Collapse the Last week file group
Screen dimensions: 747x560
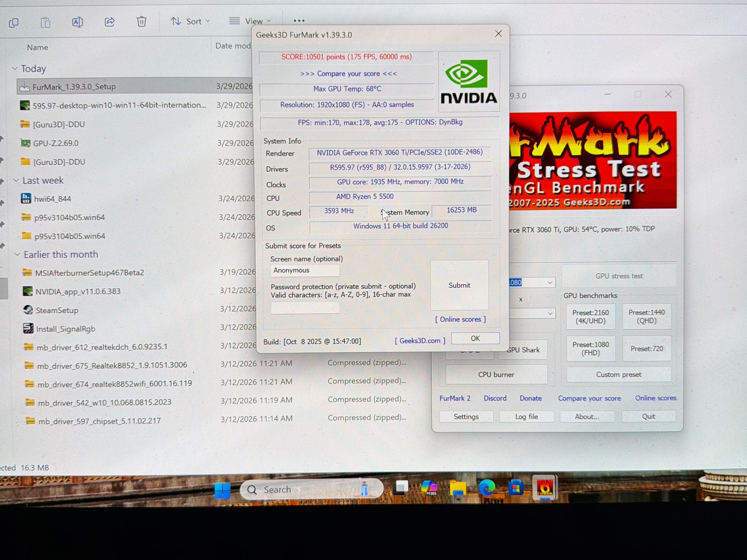16,180
